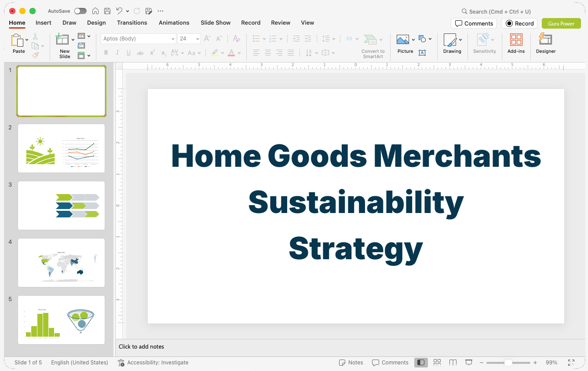
Task: Open the Insert tab
Action: pos(44,22)
